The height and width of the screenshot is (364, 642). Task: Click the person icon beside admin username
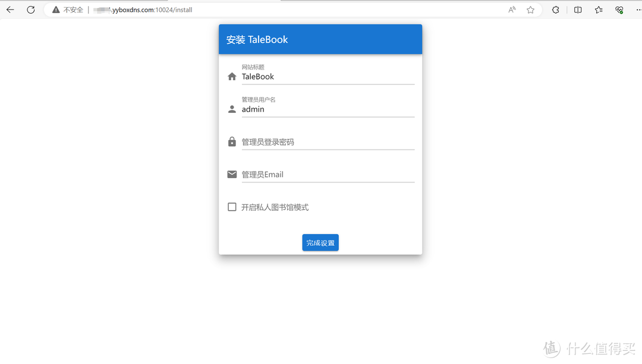pyautogui.click(x=232, y=109)
